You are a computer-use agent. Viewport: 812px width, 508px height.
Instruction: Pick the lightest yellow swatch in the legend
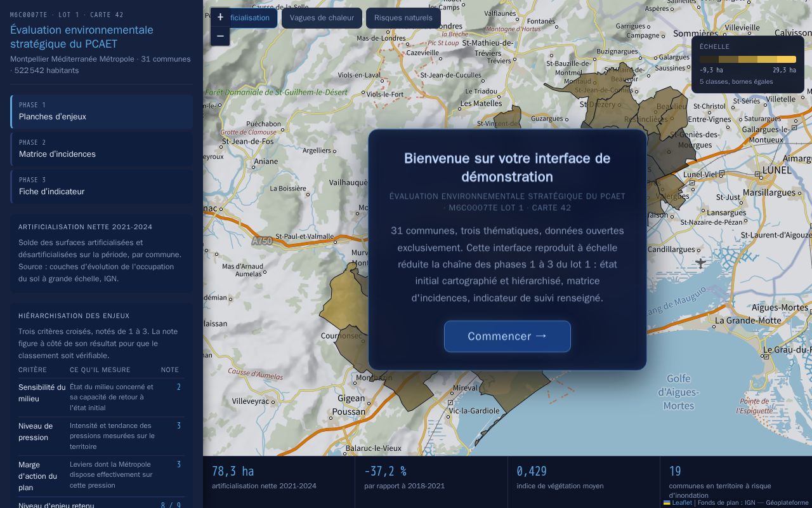[787, 60]
